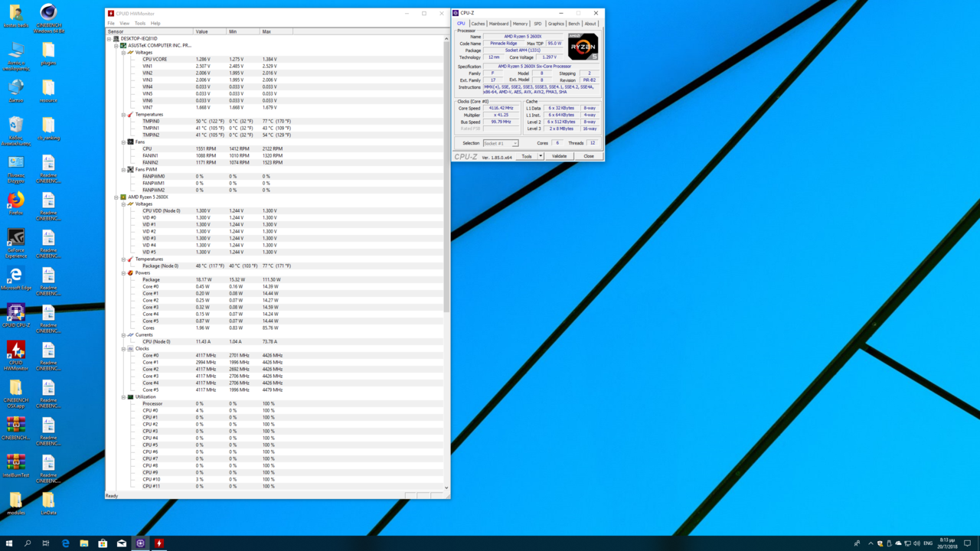The image size is (980, 551).
Task: Open IntelBurnTest desktop icon
Action: [16, 466]
